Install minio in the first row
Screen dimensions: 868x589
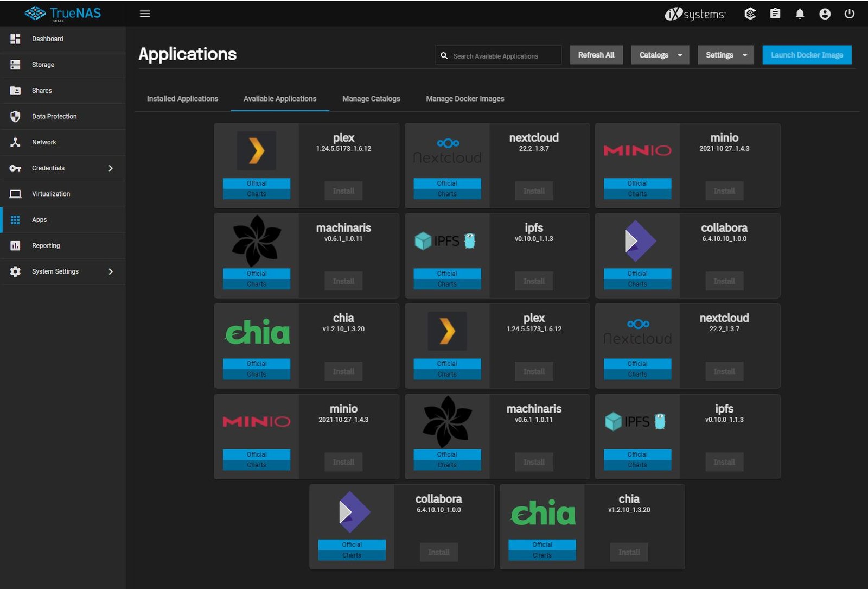(x=724, y=191)
